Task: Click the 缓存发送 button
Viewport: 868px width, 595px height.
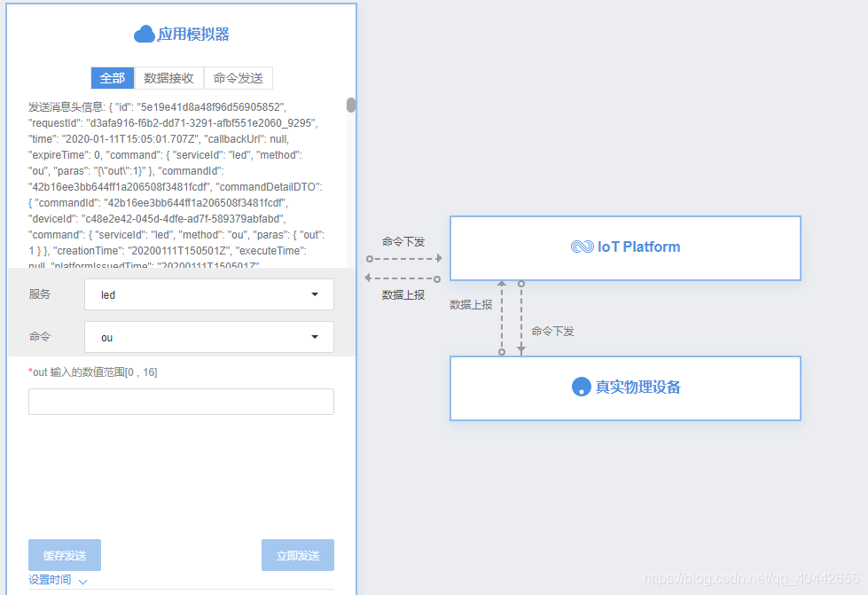Action: click(x=65, y=555)
